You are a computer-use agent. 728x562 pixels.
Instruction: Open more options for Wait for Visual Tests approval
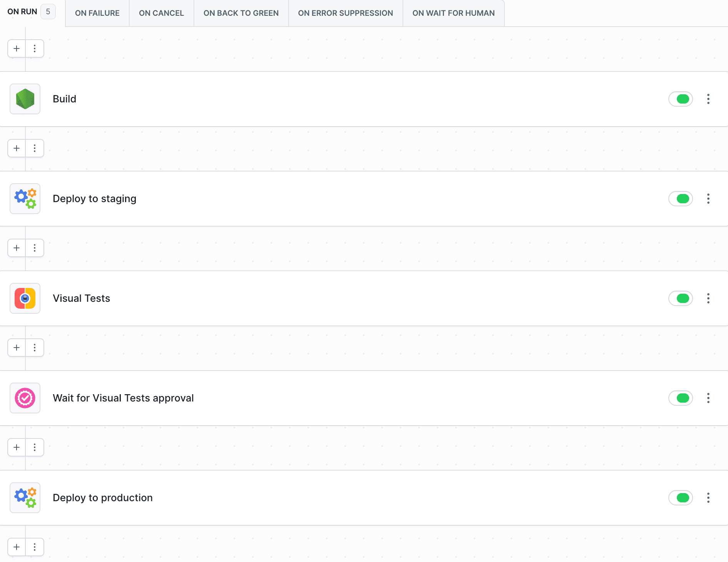pyautogui.click(x=708, y=398)
